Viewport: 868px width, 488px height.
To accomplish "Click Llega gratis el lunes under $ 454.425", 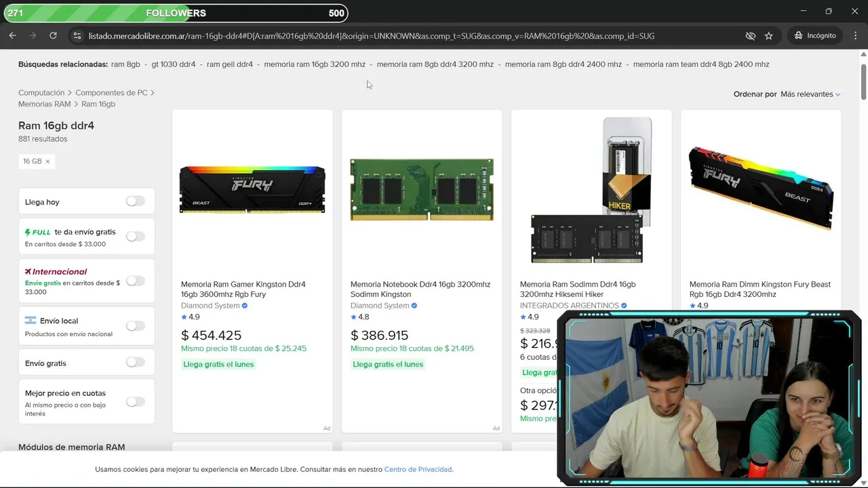I will (218, 365).
